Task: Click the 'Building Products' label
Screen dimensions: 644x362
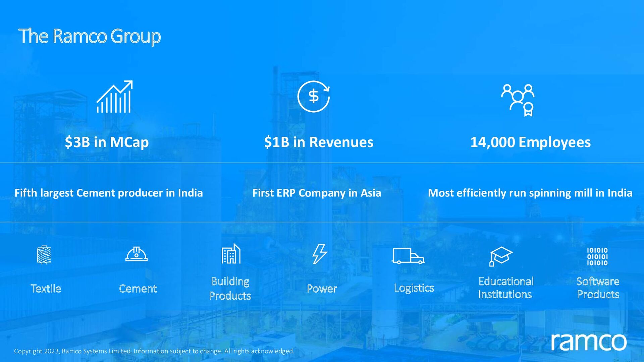Action: click(230, 288)
